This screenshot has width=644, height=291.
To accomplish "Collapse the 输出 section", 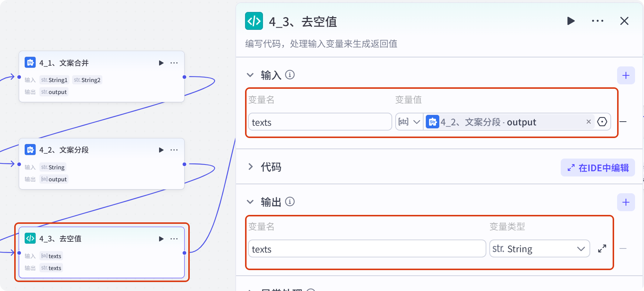I will pyautogui.click(x=250, y=202).
